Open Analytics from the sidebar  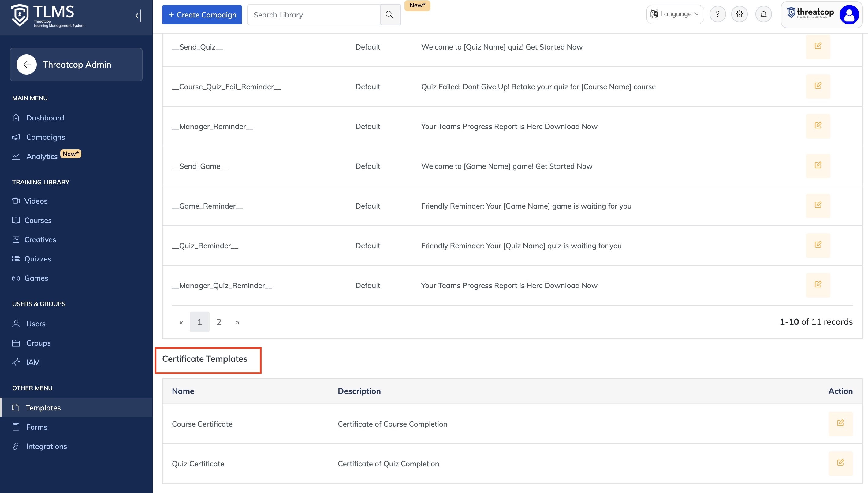tap(42, 157)
